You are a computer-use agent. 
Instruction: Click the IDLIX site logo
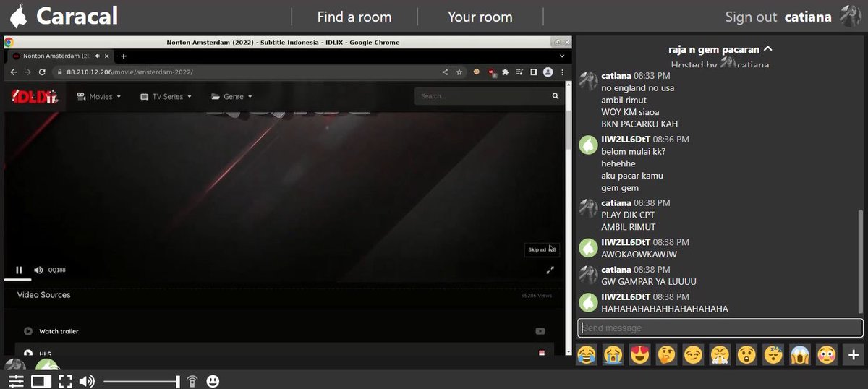tap(34, 96)
